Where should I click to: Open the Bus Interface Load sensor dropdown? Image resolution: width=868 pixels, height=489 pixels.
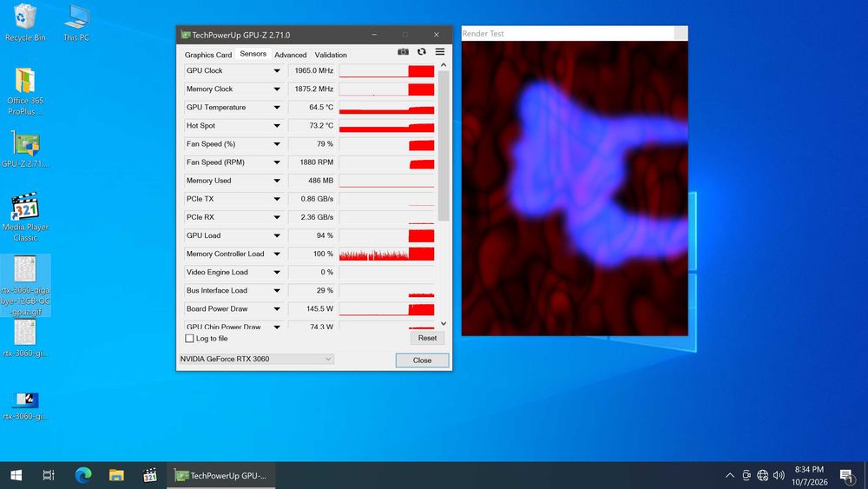[x=277, y=290]
